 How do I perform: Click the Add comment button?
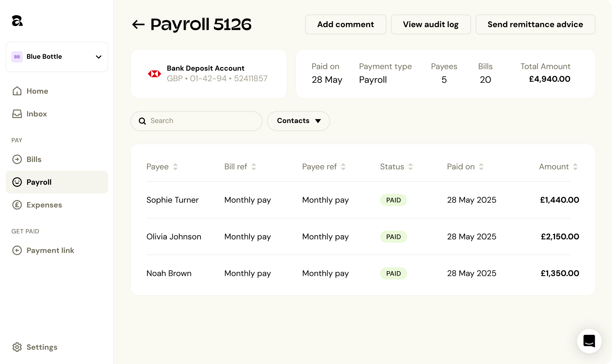[x=345, y=24]
